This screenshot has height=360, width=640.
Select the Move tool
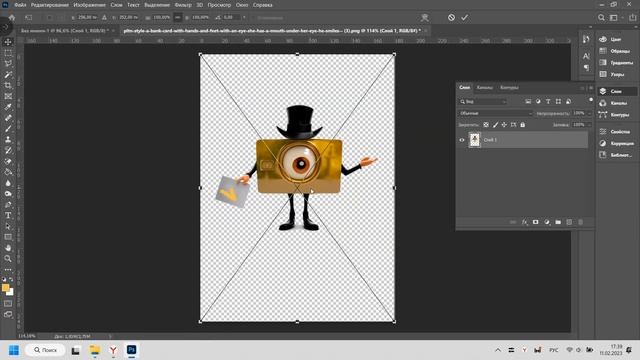(x=8, y=42)
